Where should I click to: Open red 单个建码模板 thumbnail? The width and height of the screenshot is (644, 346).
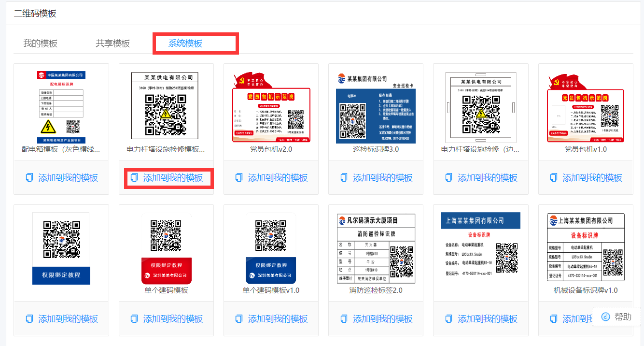coord(166,248)
